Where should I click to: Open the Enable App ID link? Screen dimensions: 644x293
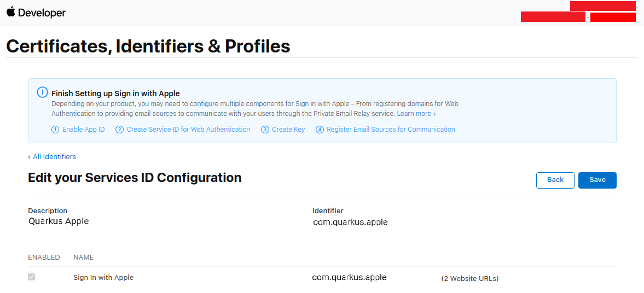coord(83,129)
